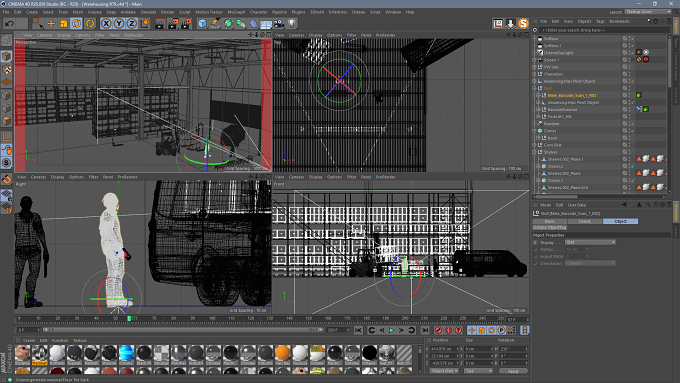Expand the Characters null hierarchy
This screenshot has height=383, width=680.
tap(535, 74)
